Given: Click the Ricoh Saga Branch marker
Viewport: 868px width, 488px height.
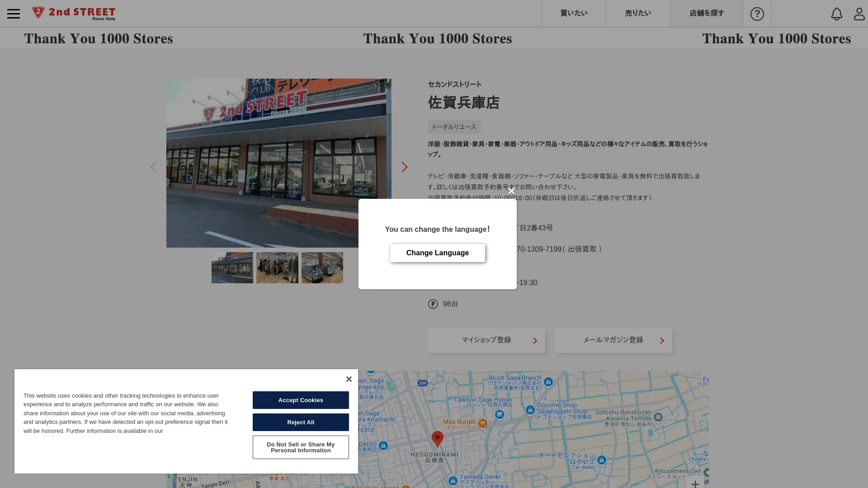Looking at the screenshot, I should [548, 382].
